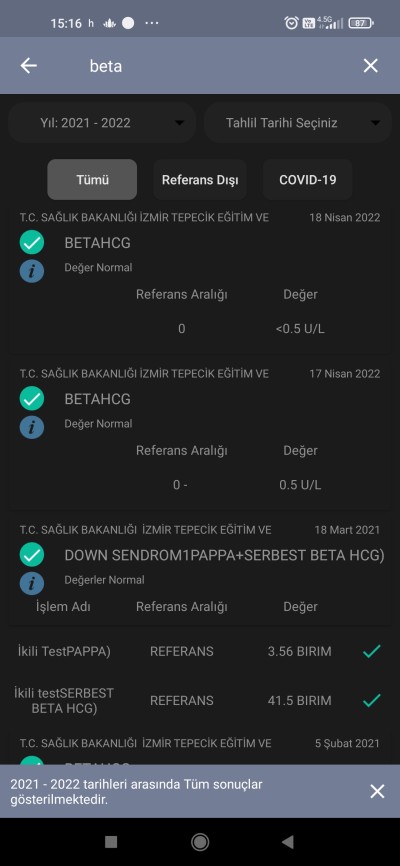
Task: Clear the 'beta' search with X icon
Action: (x=371, y=66)
